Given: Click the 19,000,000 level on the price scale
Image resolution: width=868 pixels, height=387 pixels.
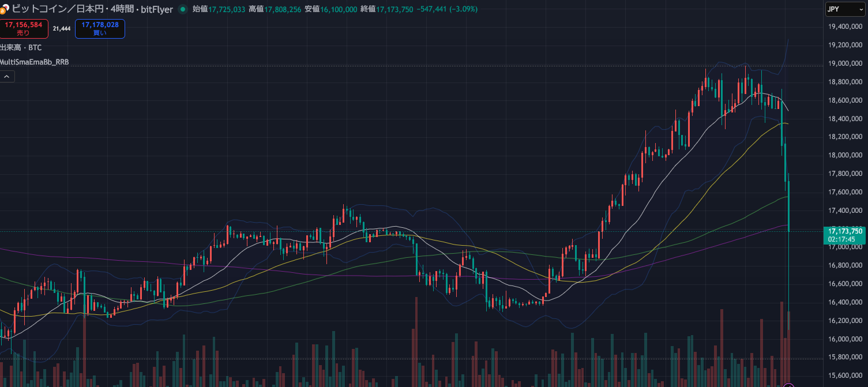Looking at the screenshot, I should coord(845,63).
